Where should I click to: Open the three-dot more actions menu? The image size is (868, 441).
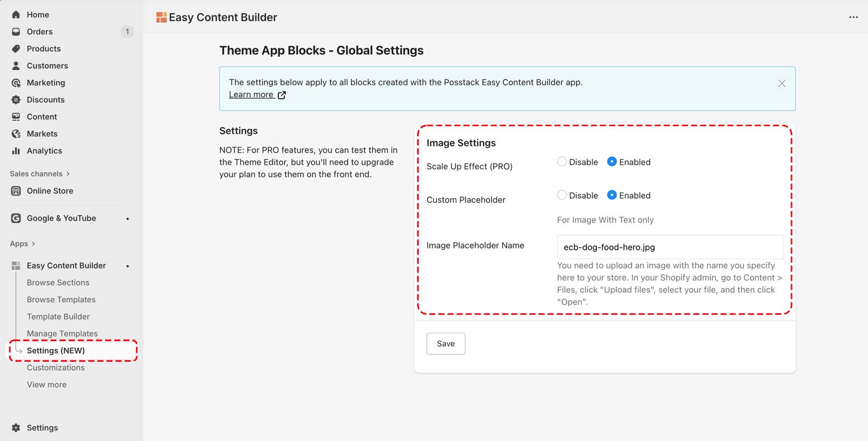853,17
